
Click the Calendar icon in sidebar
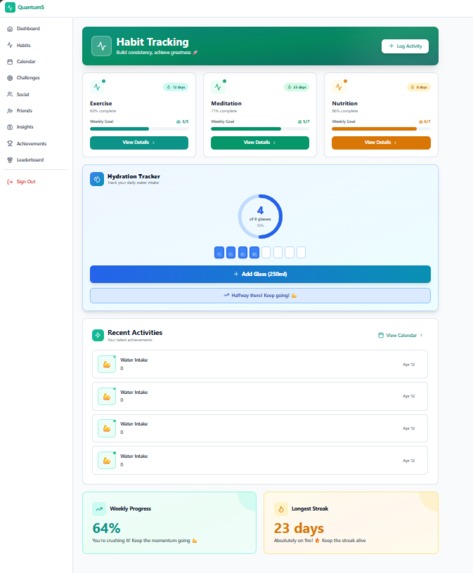click(x=10, y=61)
